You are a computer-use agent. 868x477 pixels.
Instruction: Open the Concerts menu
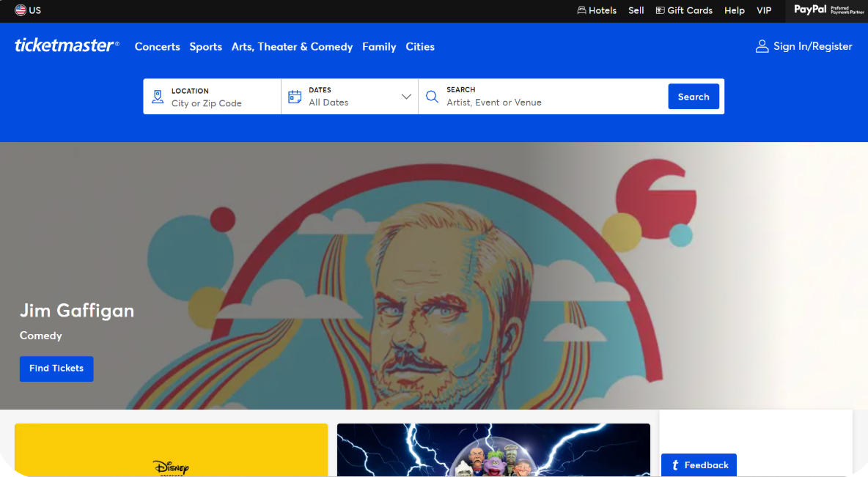[157, 46]
